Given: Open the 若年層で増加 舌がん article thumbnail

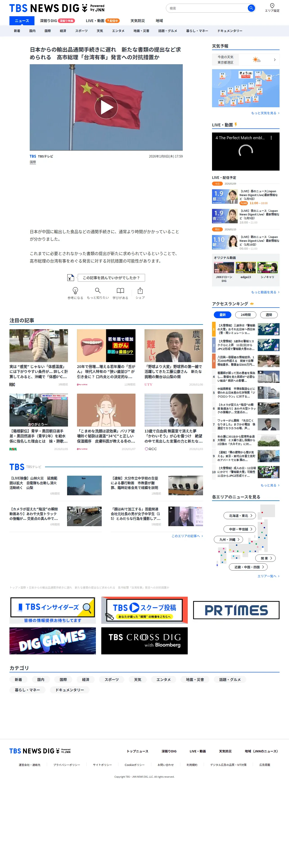Looking at the screenshot, I should point(106,345).
